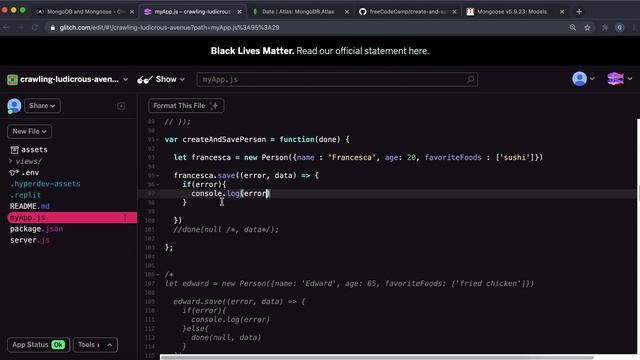
Task: Open 'Read our official statement here' link
Action: pos(362,51)
